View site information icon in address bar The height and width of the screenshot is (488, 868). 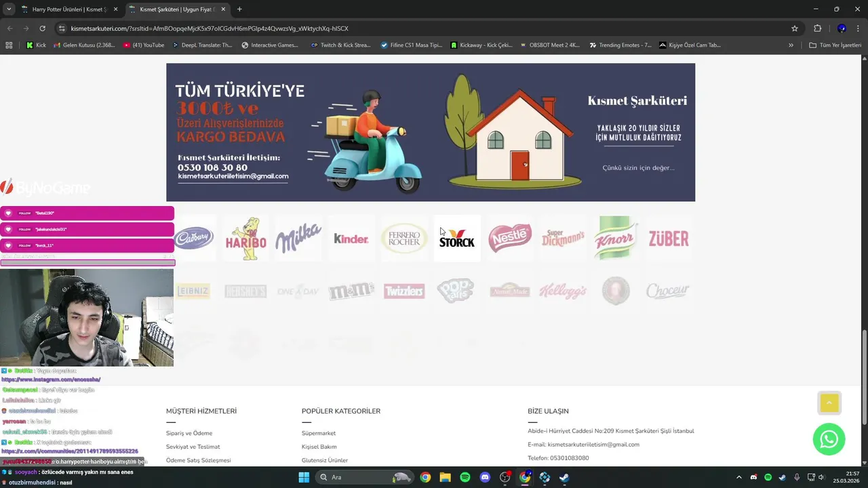point(62,28)
